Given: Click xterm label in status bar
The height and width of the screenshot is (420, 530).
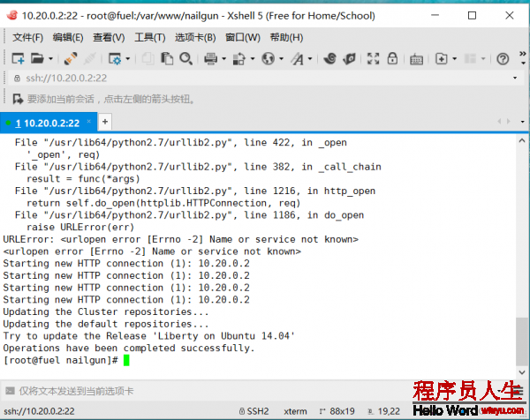Looking at the screenshot, I should pyautogui.click(x=295, y=411).
